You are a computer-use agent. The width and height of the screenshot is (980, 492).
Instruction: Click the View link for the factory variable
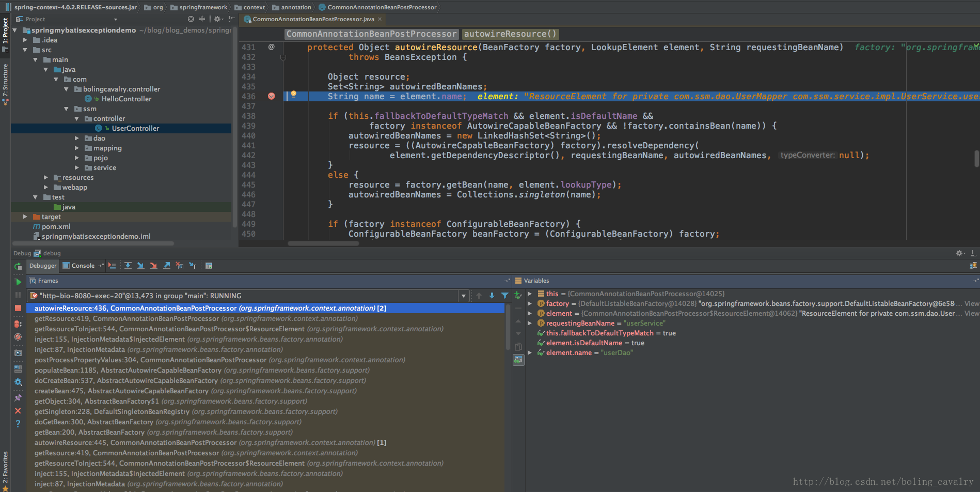point(971,304)
